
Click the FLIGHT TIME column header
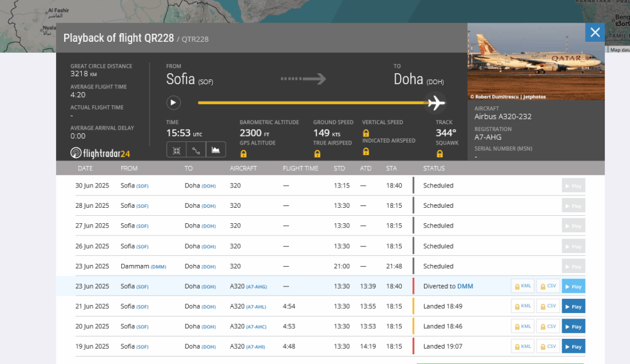pos(300,168)
